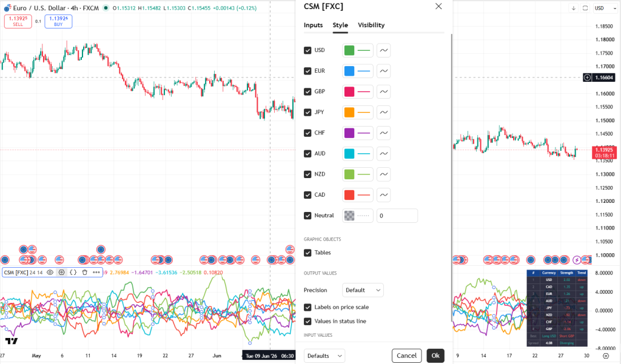Toggle Labels on price scale checkbox
Image resolution: width=621 pixels, height=364 pixels.
(x=307, y=307)
